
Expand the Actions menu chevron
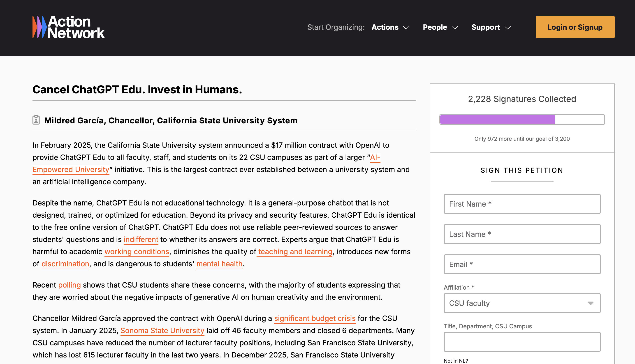(x=406, y=28)
